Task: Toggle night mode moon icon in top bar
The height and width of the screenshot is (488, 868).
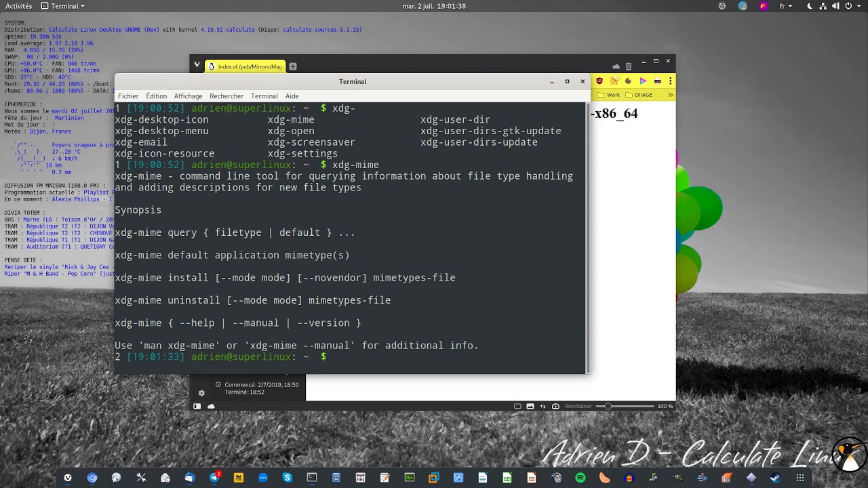Action: click(810, 6)
